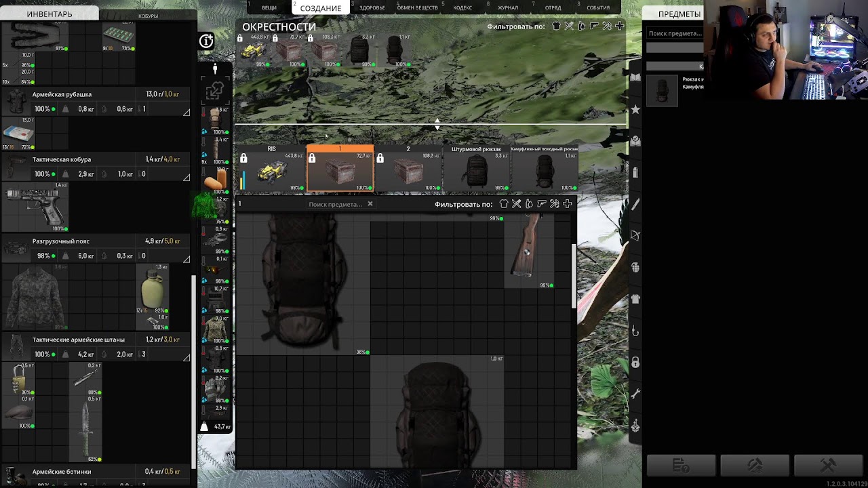Open the base building crafting category

tap(635, 426)
